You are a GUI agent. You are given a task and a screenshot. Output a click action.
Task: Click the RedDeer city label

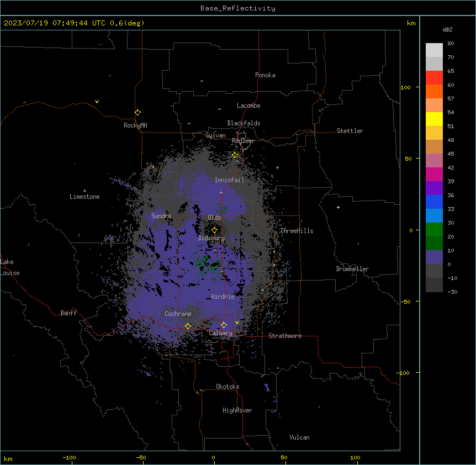243,141
